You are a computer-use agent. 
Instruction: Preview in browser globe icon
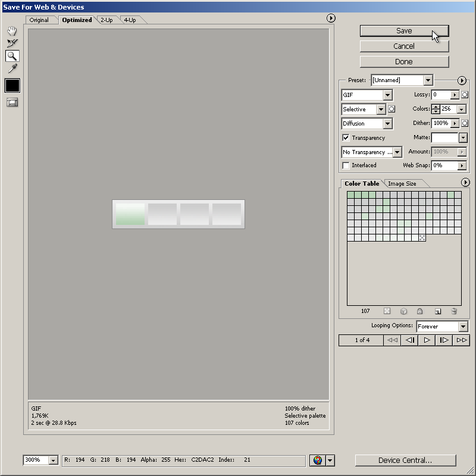pyautogui.click(x=318, y=460)
